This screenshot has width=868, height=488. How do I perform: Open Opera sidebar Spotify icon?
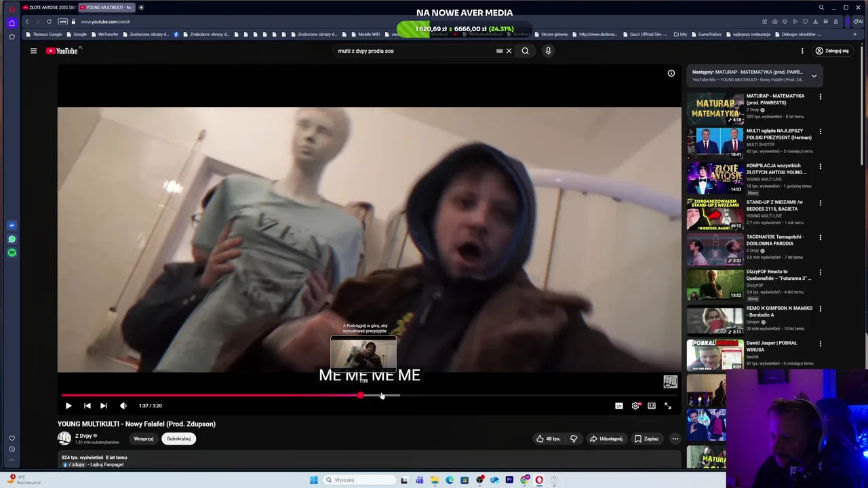pyautogui.click(x=12, y=252)
